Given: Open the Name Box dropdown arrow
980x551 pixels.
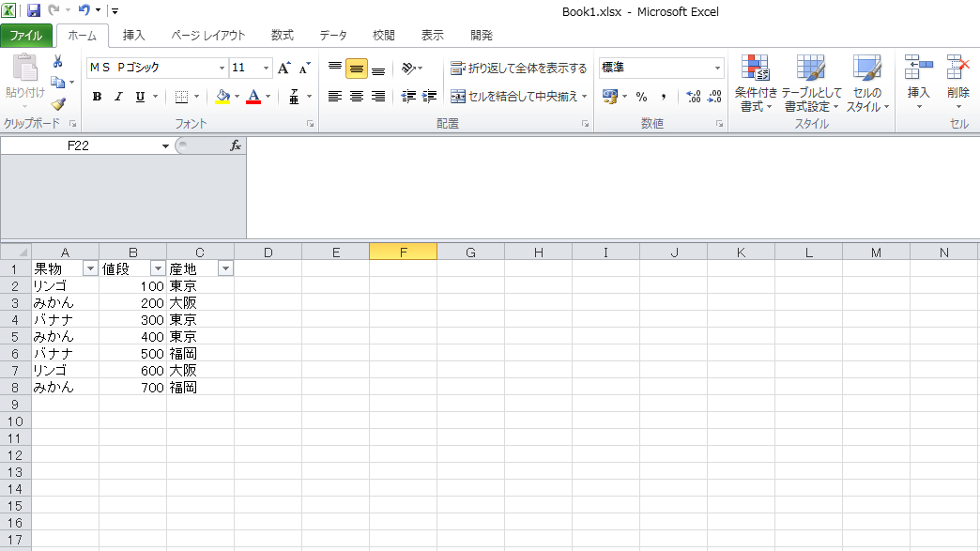Looking at the screenshot, I should 165,146.
